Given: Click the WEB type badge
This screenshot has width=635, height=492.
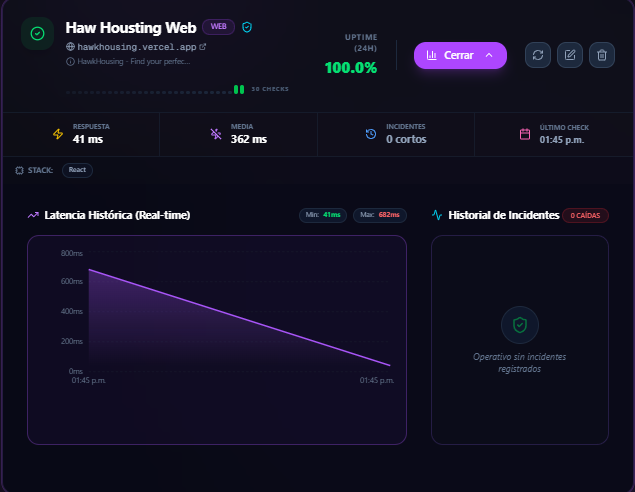Looking at the screenshot, I should 218,27.
